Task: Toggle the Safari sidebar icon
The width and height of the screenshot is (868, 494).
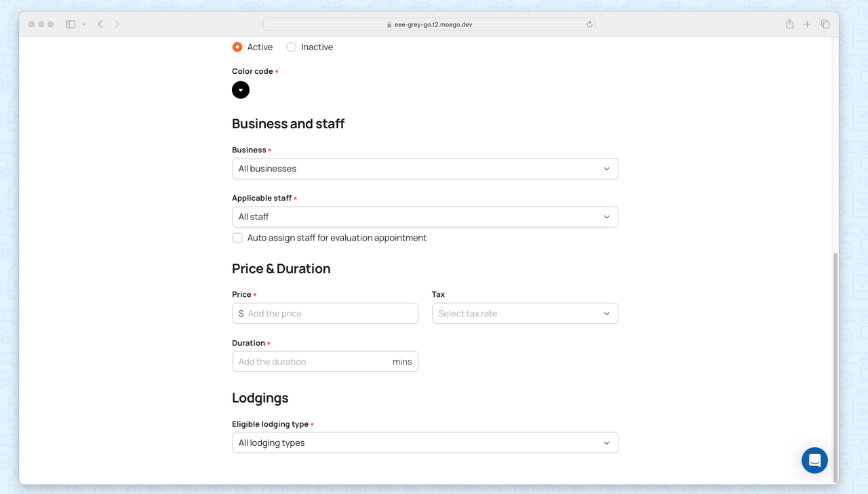Action: pyautogui.click(x=70, y=24)
